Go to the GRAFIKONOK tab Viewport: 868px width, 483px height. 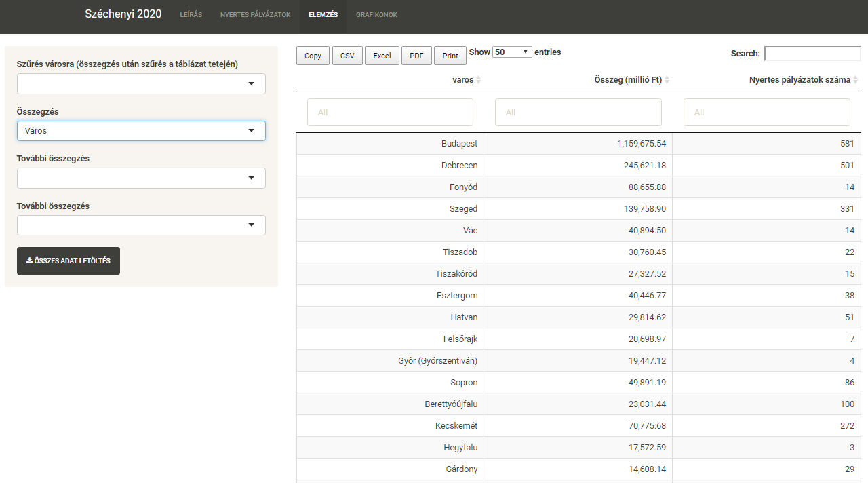click(376, 15)
